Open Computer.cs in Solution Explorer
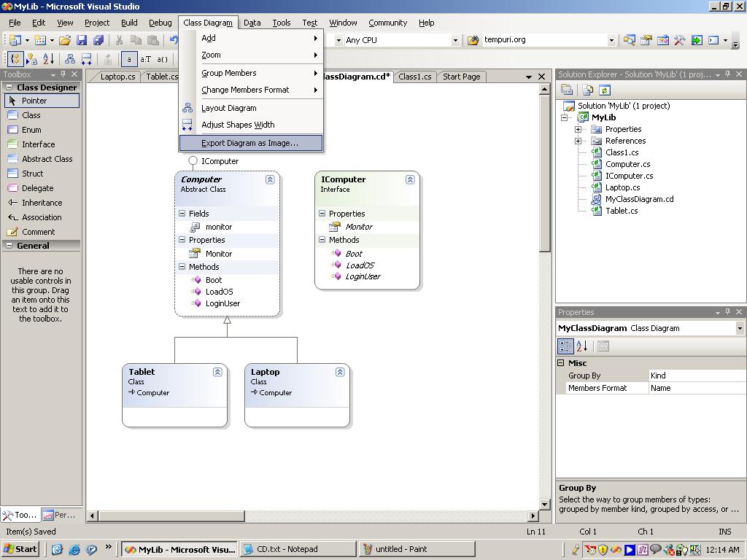 627,164
